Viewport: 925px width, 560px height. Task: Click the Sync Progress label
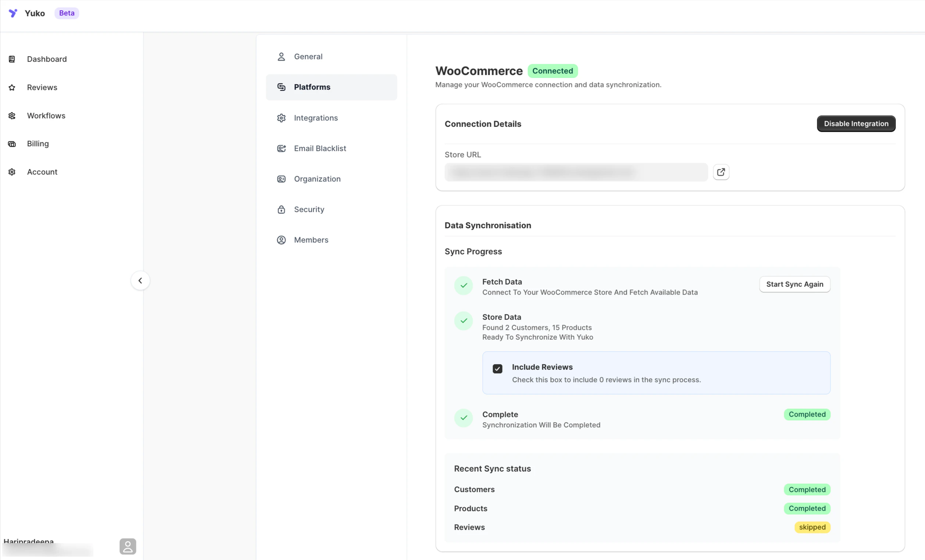pyautogui.click(x=473, y=252)
